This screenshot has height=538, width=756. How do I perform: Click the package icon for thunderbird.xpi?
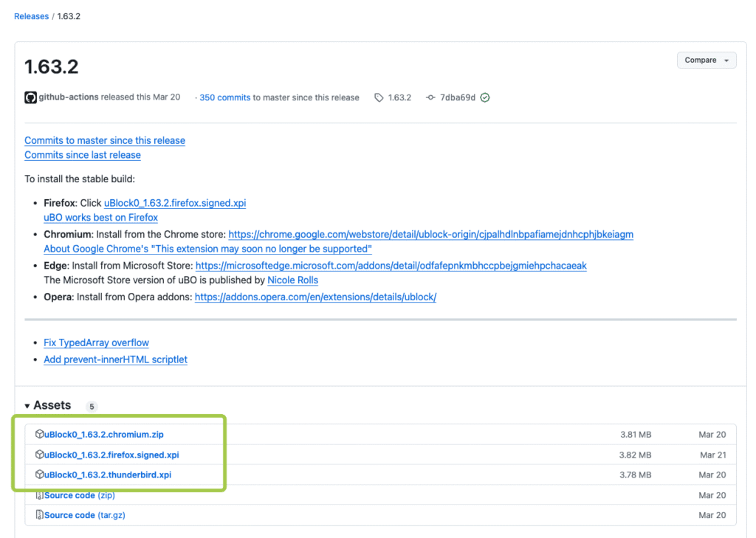(40, 475)
